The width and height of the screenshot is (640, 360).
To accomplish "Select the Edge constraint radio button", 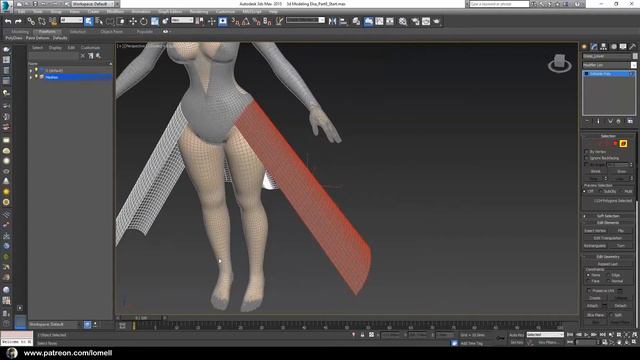I will (609, 275).
